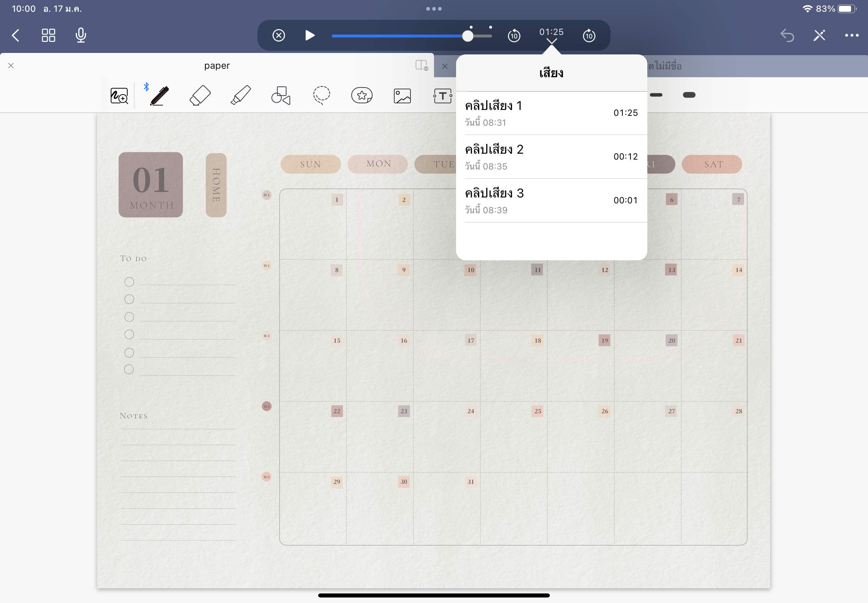The image size is (868, 603).
Task: Play the audio recording
Action: point(309,36)
